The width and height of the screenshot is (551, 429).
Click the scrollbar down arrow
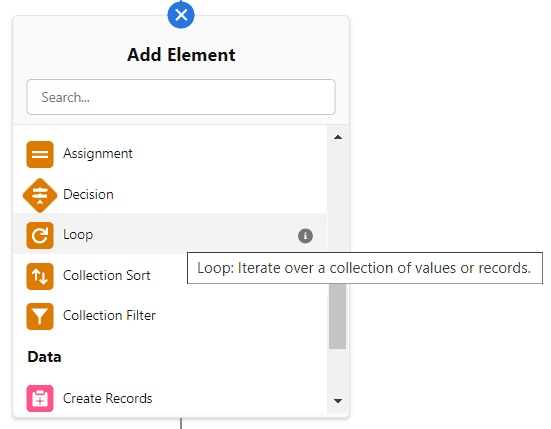(x=338, y=401)
